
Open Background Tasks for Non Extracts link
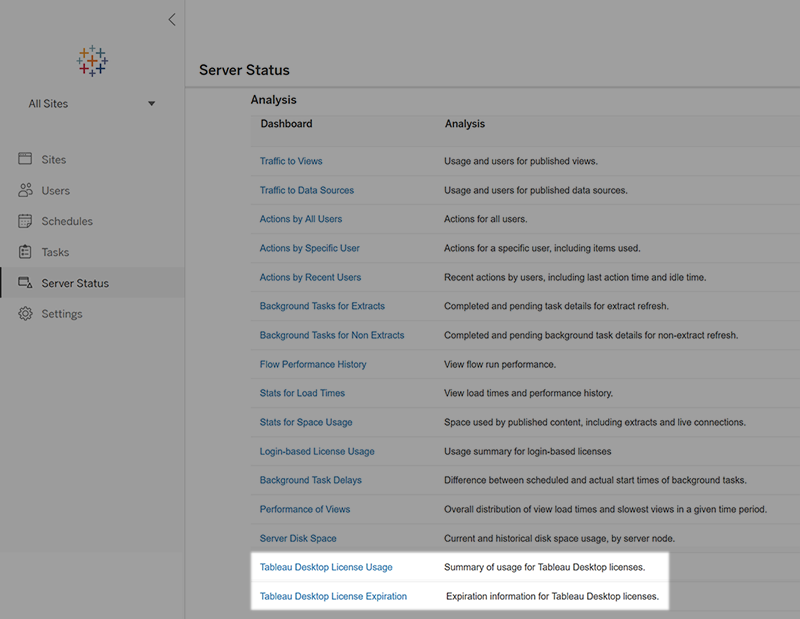(x=332, y=335)
